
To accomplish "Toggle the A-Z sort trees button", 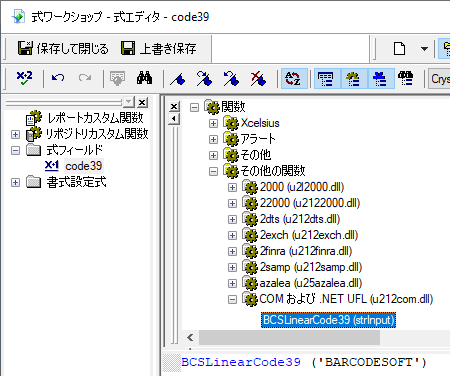I will coord(293,79).
